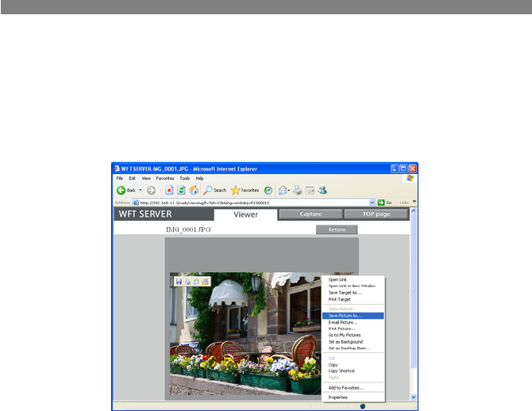Click the Save disk icon on image toolbar
The image size is (532, 411).
(x=179, y=282)
